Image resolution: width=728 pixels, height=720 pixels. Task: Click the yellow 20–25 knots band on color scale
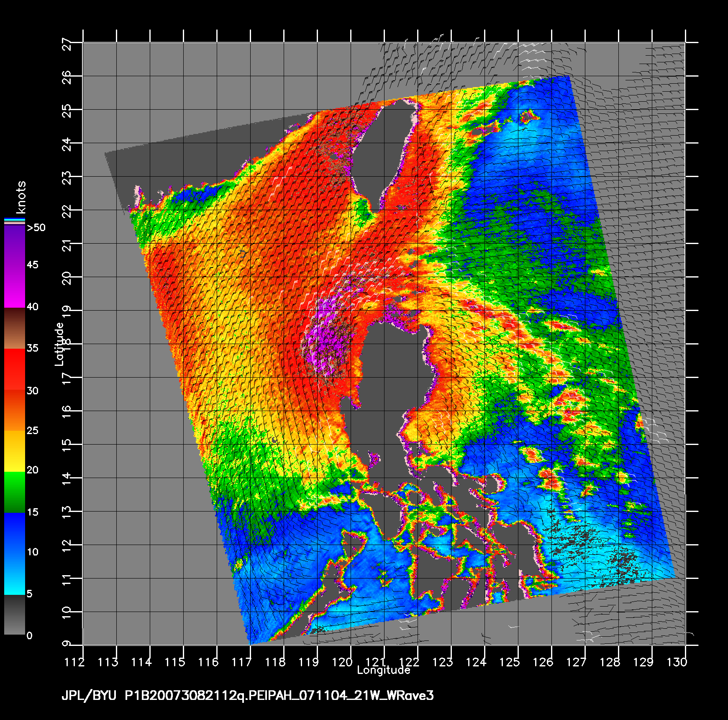pos(15,451)
